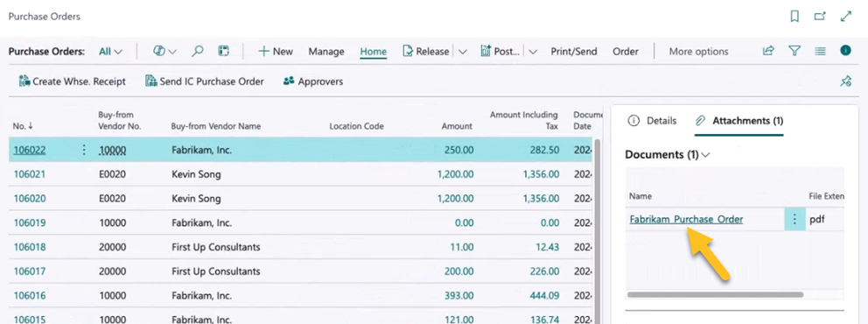Open row options for order 106022
Viewport: 868px width, 324px height.
pos(84,150)
